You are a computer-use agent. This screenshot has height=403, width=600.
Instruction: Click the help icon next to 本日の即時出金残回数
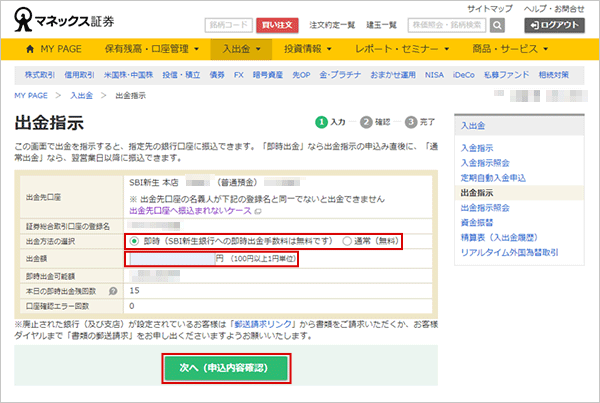[x=113, y=291]
